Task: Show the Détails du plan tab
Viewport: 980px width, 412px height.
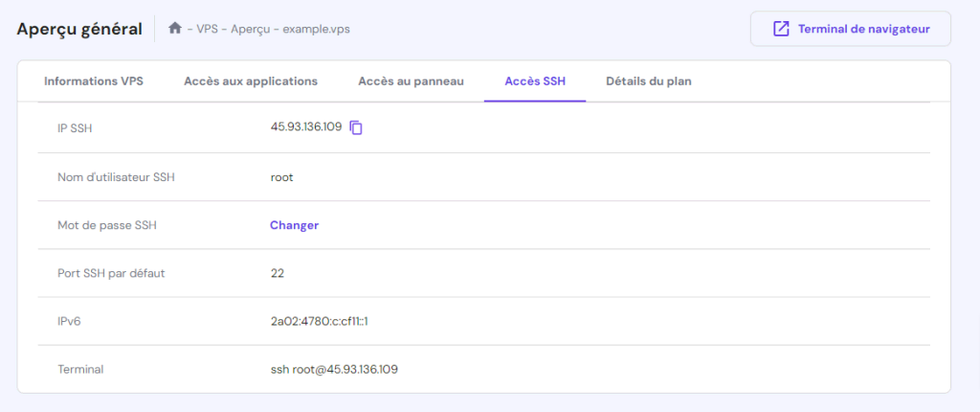Action: click(649, 81)
